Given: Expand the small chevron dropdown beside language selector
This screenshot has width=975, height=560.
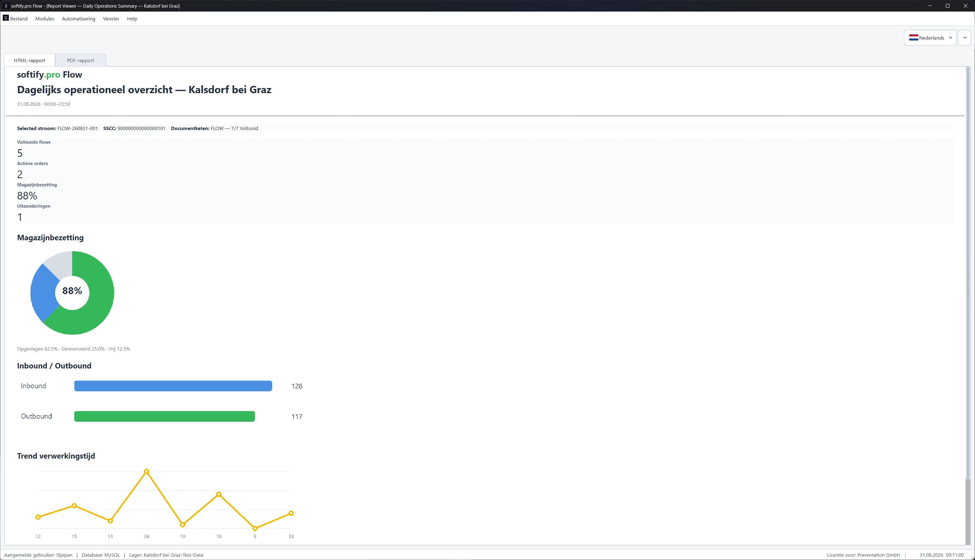Looking at the screenshot, I should coord(965,38).
